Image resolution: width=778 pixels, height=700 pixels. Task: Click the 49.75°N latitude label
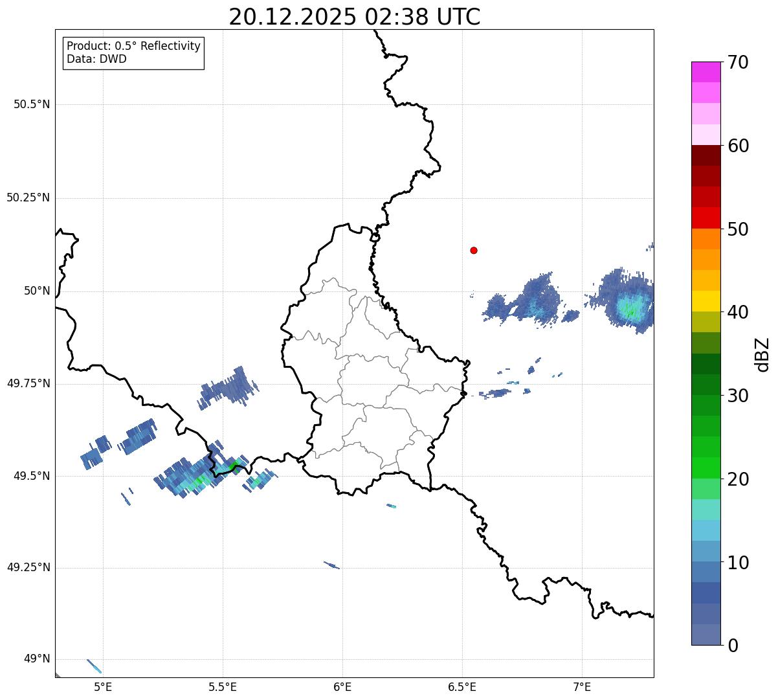click(28, 383)
